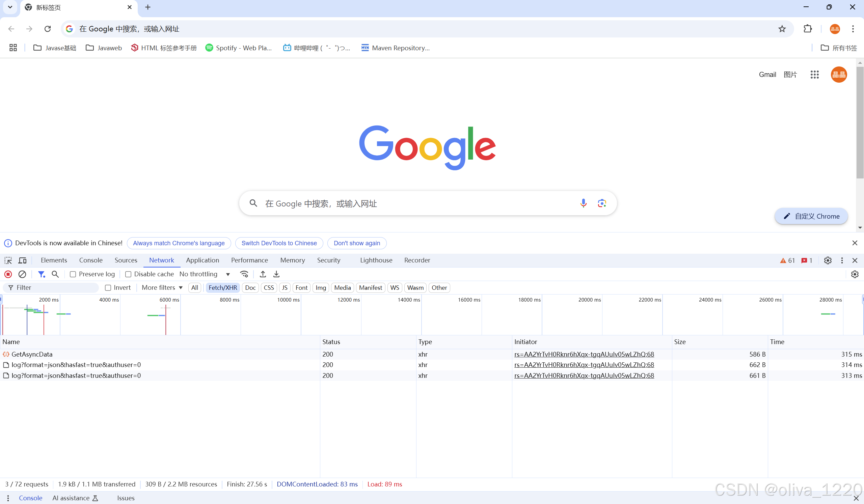The height and width of the screenshot is (504, 864).
Task: Open the No throttling dropdown
Action: [x=204, y=274]
